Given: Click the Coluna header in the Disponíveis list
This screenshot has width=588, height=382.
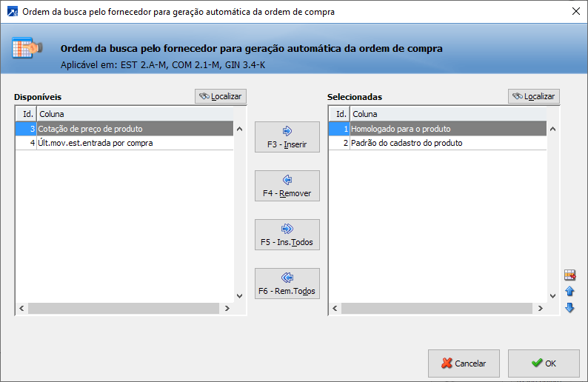Looking at the screenshot, I should tap(135, 114).
